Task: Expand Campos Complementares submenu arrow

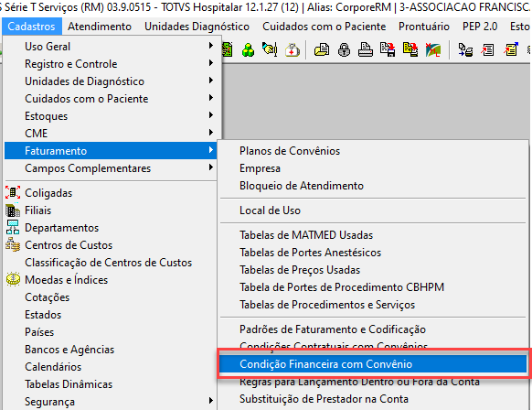Action: pyautogui.click(x=211, y=167)
